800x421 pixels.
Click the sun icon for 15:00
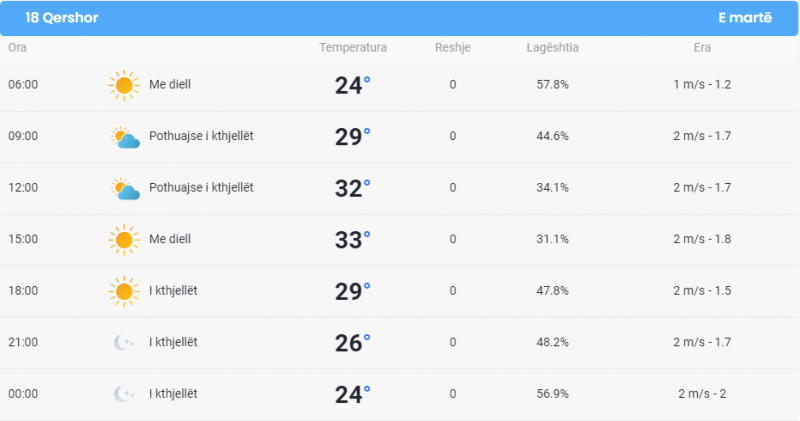click(x=124, y=240)
